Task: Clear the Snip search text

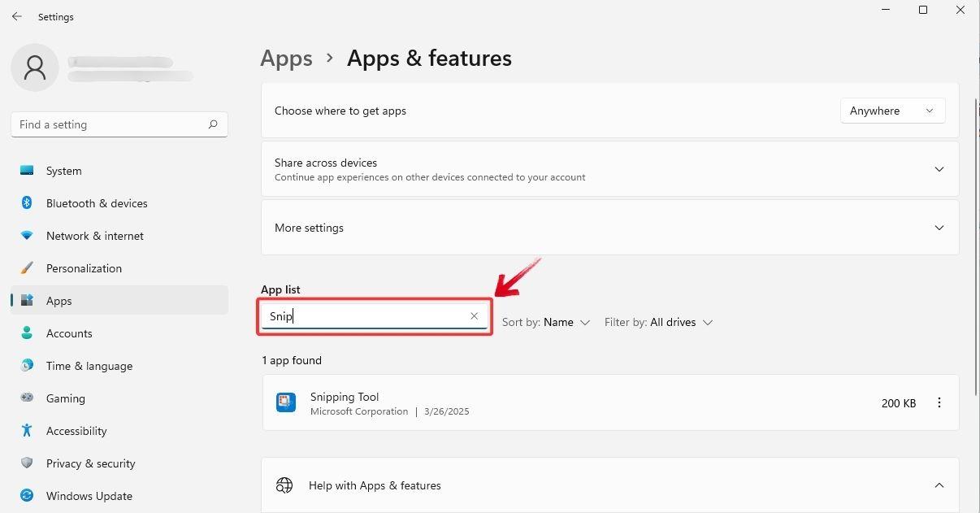Action: point(474,315)
